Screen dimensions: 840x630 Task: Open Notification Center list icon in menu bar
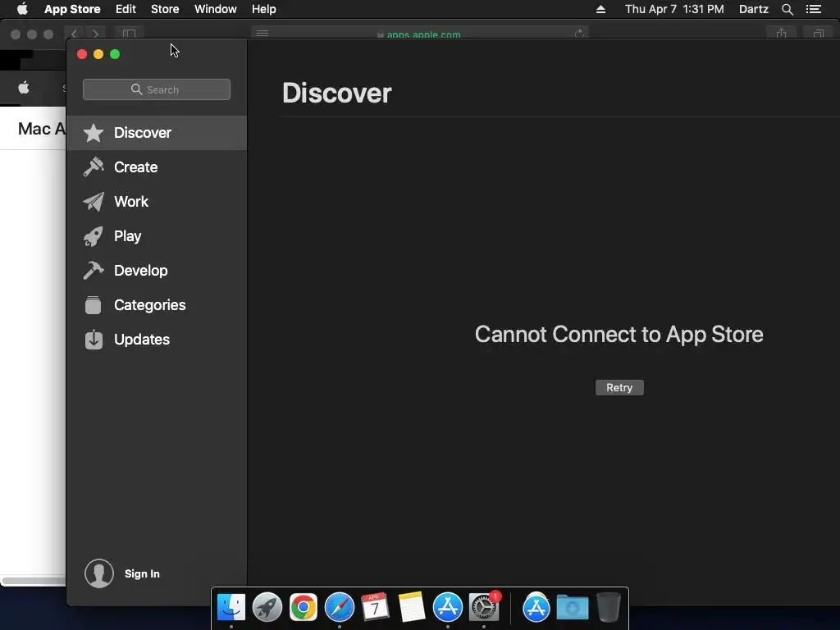click(x=814, y=9)
